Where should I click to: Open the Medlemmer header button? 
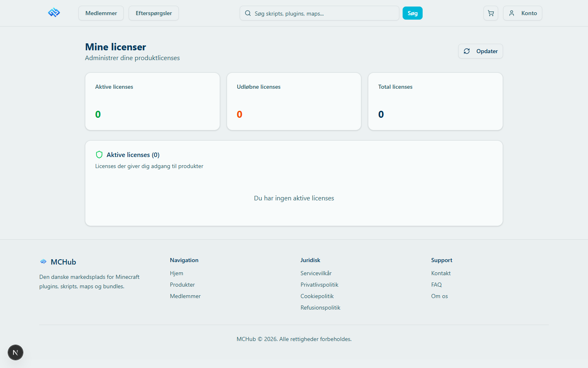(101, 13)
